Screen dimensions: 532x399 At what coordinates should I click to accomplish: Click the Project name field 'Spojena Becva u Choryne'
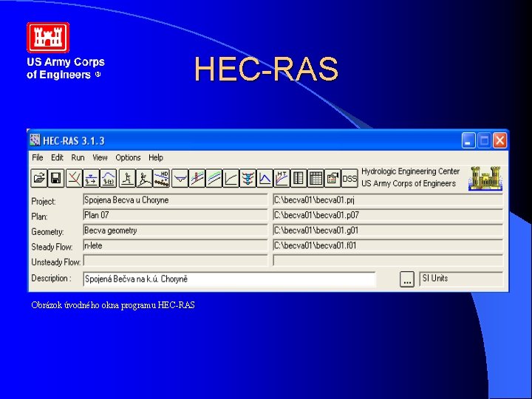[175, 200]
